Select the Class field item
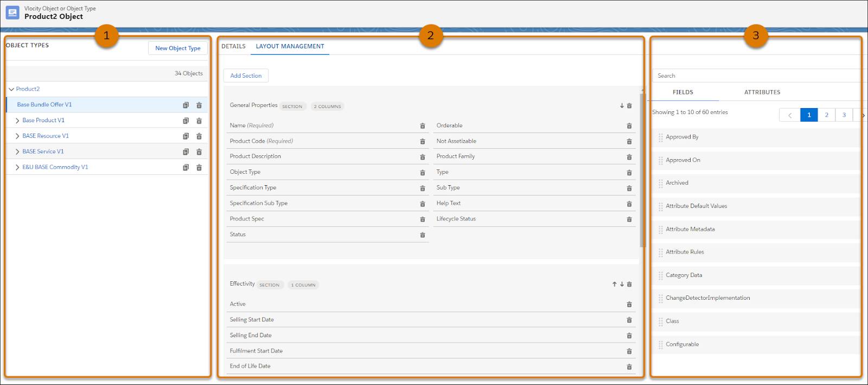Screen dimensions: 868x385 (x=756, y=321)
